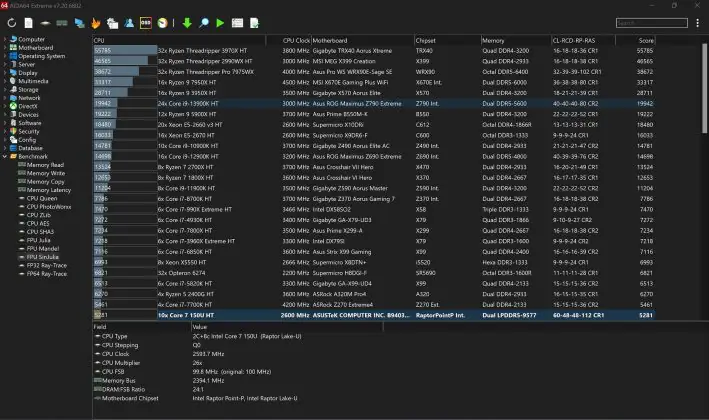The height and width of the screenshot is (420, 709).
Task: Open the CPU Queen benchmark
Action: tap(42, 198)
